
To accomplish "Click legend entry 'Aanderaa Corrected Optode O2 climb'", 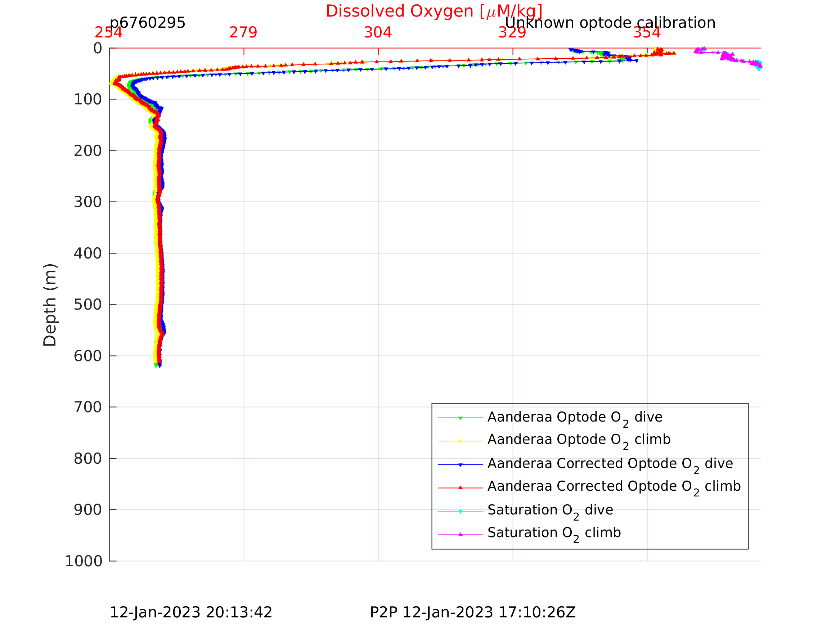I will click(x=614, y=487).
